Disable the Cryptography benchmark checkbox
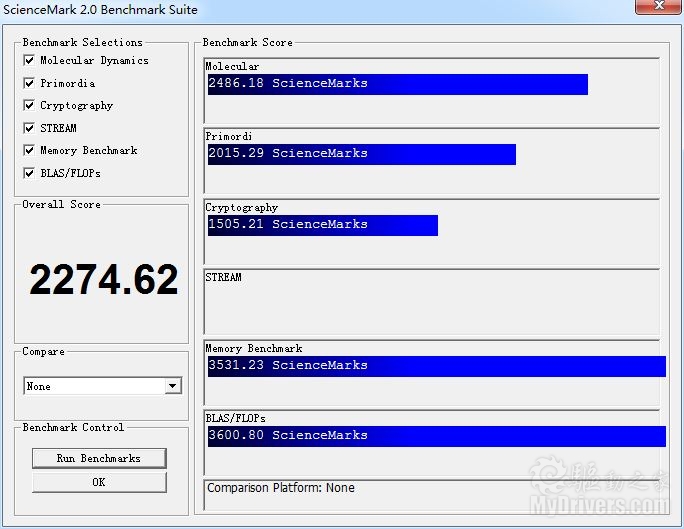684x529 pixels. coord(29,105)
